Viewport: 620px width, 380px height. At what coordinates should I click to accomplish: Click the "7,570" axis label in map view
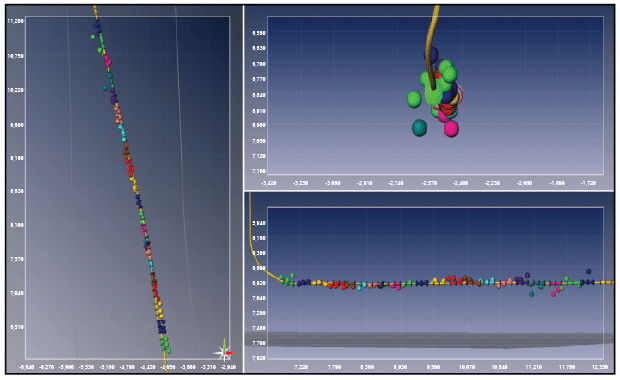coord(17,259)
